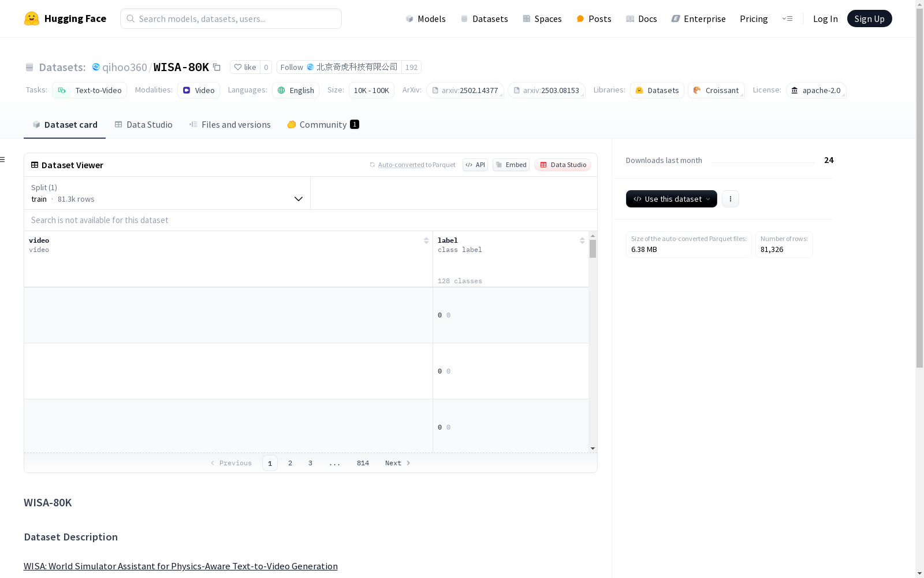Click the viewer scrollbar down arrow

tap(593, 449)
